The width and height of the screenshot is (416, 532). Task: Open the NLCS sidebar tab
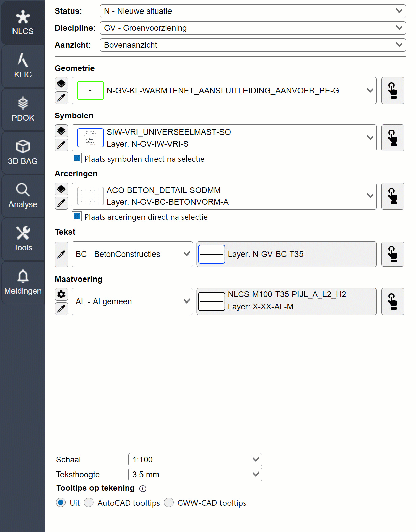(x=23, y=23)
